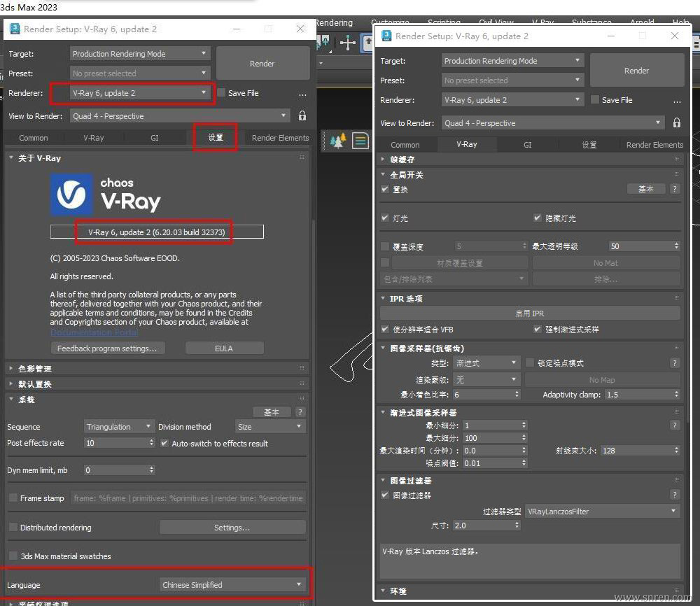Enable Distributed rendering

point(13,528)
